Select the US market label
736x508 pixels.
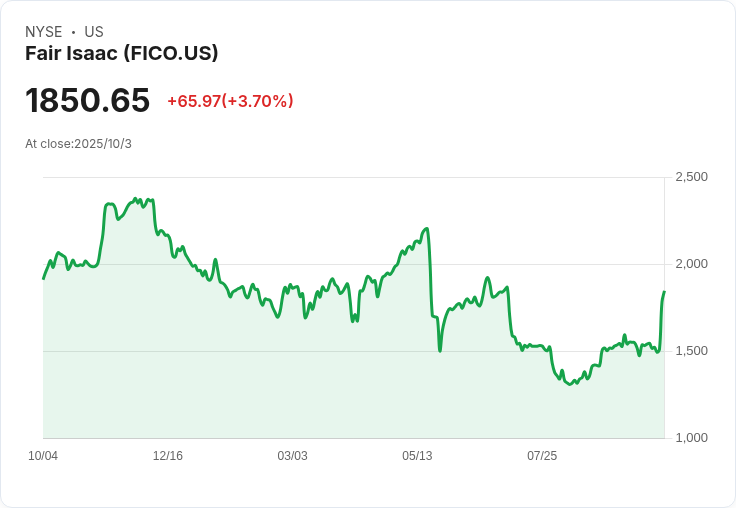[94, 32]
